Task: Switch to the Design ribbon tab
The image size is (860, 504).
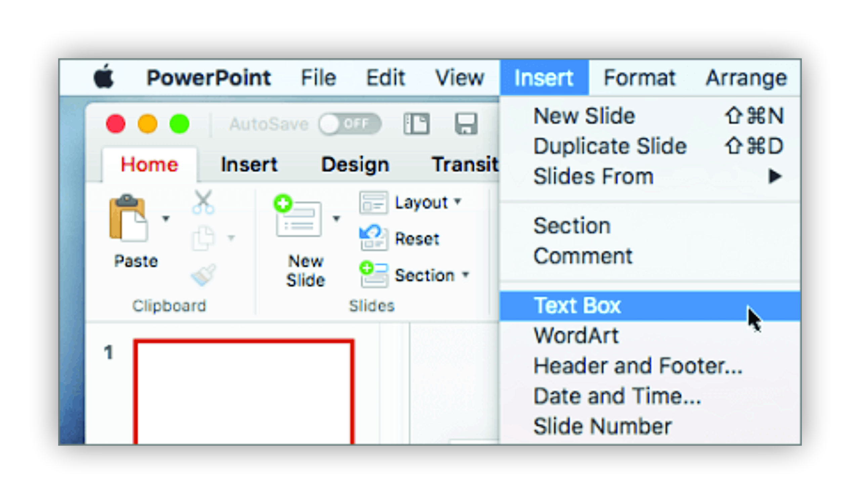Action: coord(355,165)
